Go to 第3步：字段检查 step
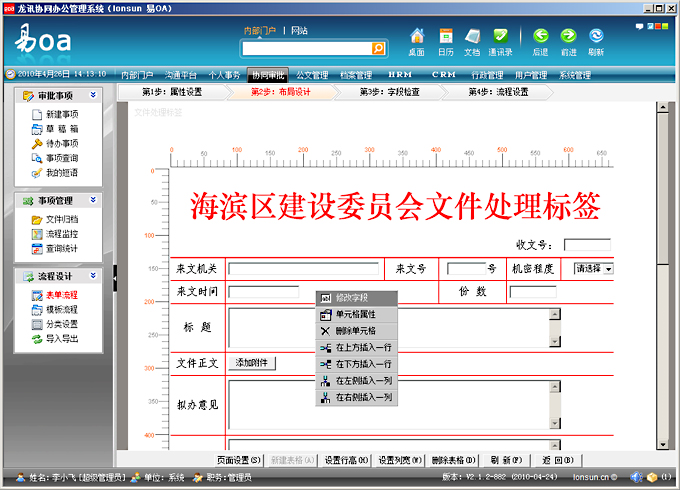The height and width of the screenshot is (490, 680). pyautogui.click(x=390, y=92)
